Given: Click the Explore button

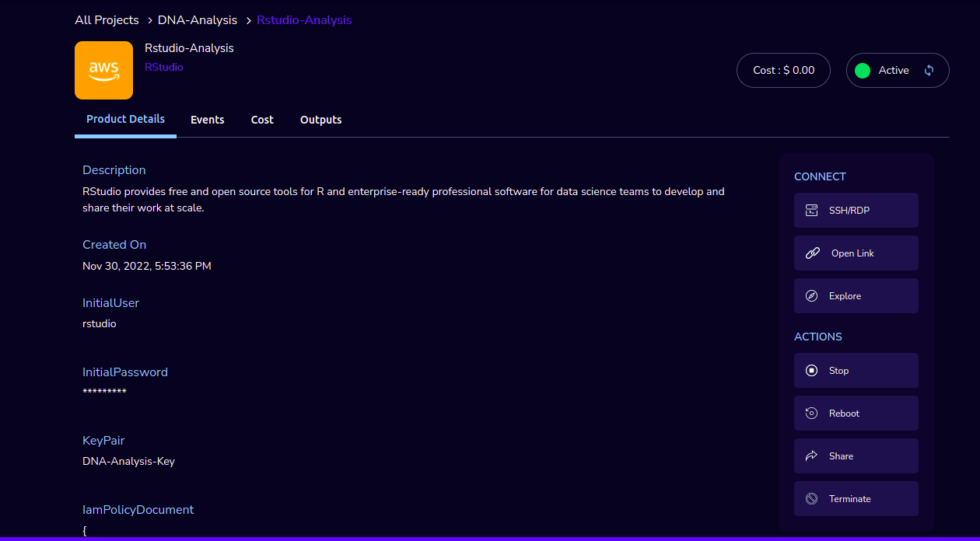Looking at the screenshot, I should coord(856,296).
